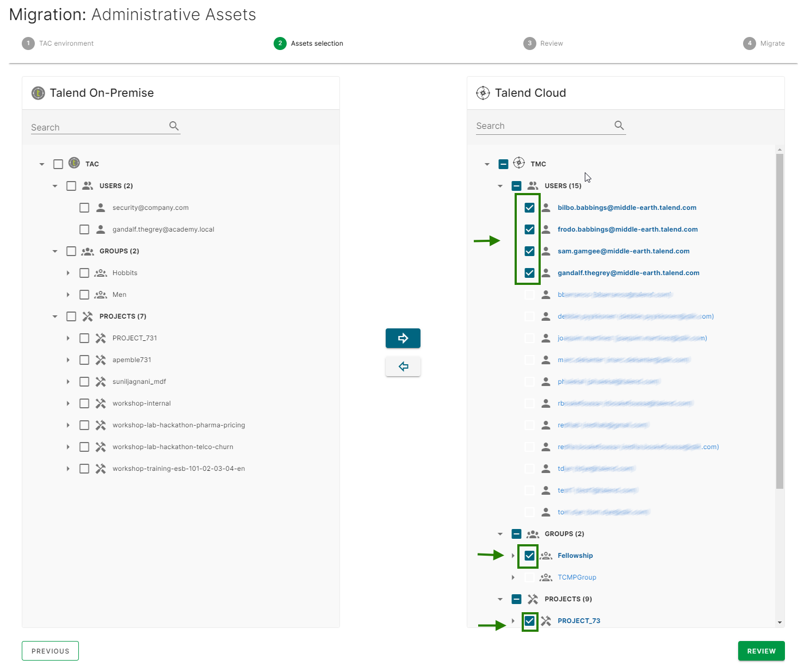Screen dimensions: 804x672
Task: Click the PROJECTS tools icon under TMC
Action: pos(533,599)
